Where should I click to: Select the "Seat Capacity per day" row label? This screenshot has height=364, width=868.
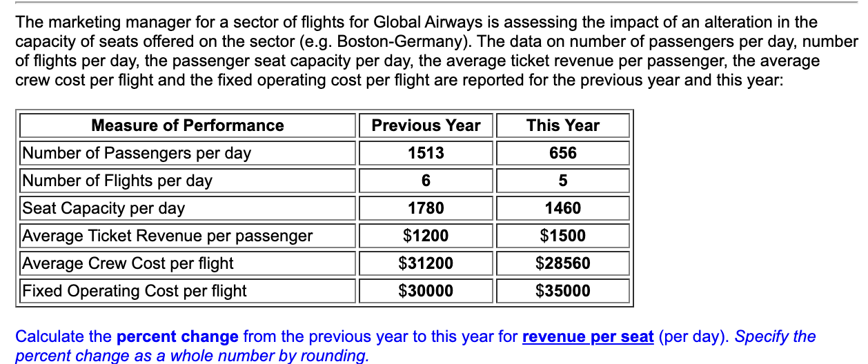coord(103,208)
